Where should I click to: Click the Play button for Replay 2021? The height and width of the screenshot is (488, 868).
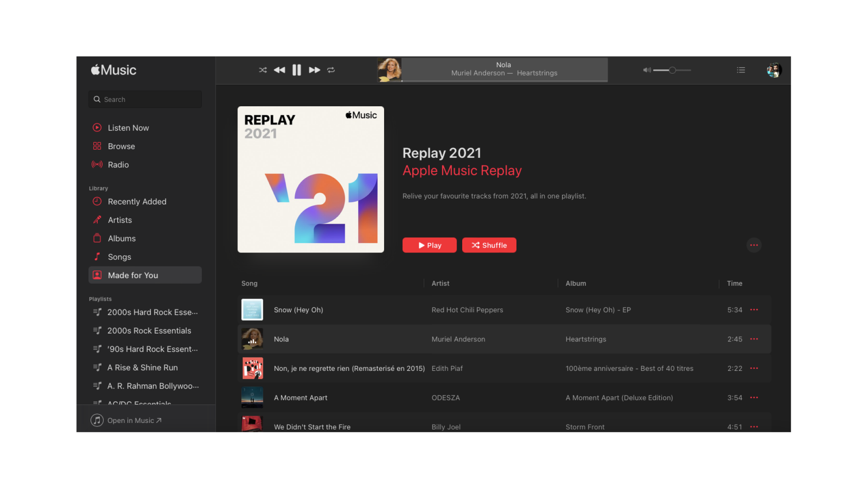point(429,245)
